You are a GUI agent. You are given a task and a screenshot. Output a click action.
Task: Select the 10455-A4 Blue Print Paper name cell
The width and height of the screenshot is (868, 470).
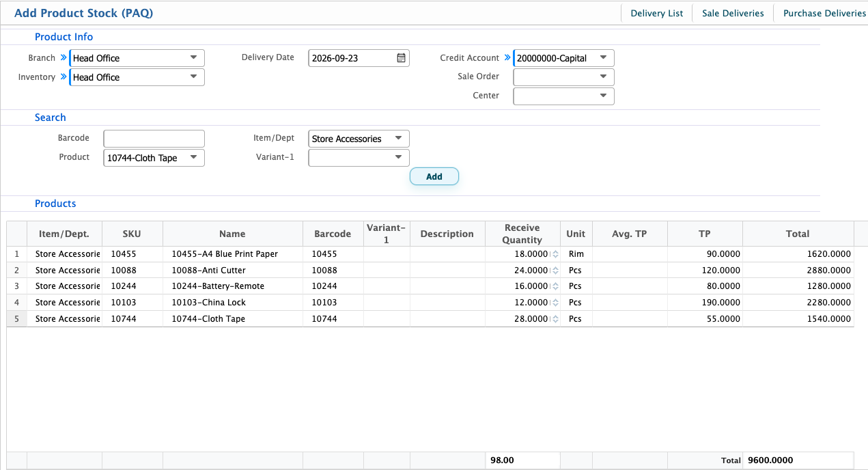233,254
